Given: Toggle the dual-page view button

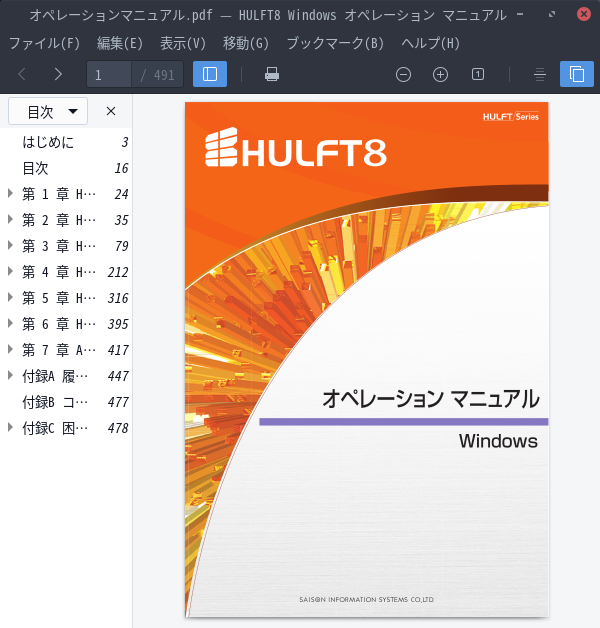Looking at the screenshot, I should click(x=577, y=74).
